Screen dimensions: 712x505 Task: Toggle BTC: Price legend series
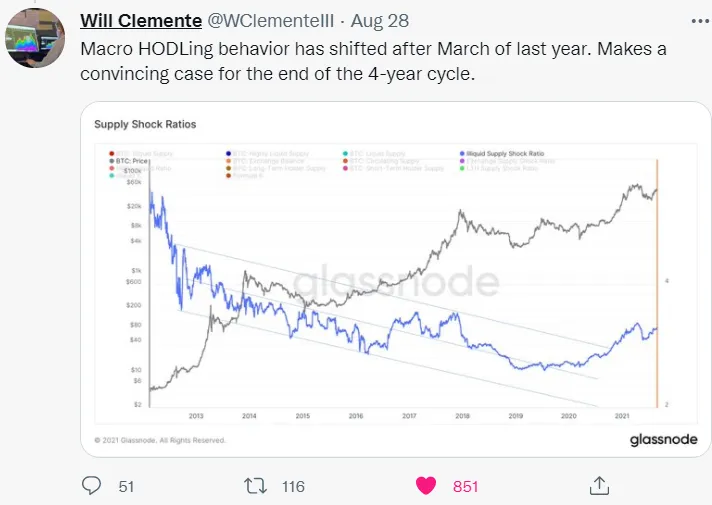(129, 161)
